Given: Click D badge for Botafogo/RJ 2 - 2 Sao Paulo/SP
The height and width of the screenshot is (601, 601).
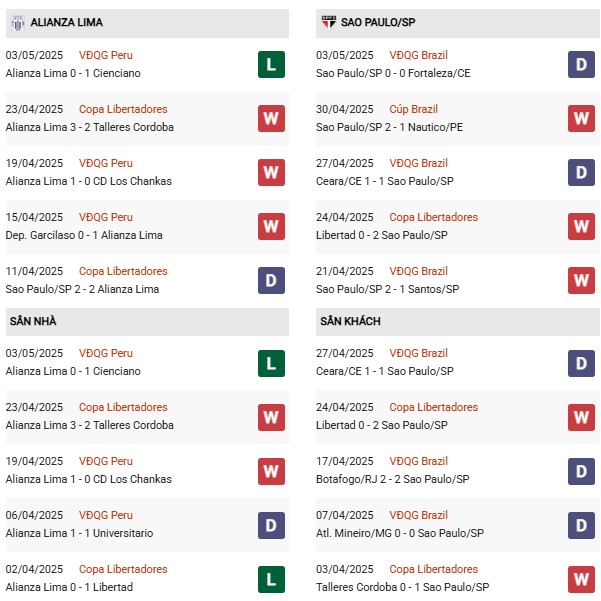Looking at the screenshot, I should pyautogui.click(x=582, y=471).
